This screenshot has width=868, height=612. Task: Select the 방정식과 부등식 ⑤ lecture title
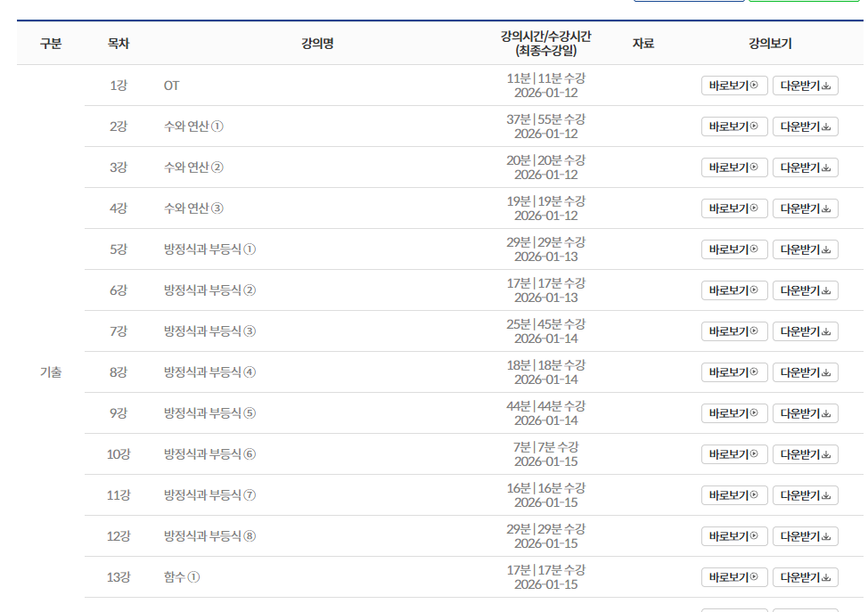pos(209,413)
